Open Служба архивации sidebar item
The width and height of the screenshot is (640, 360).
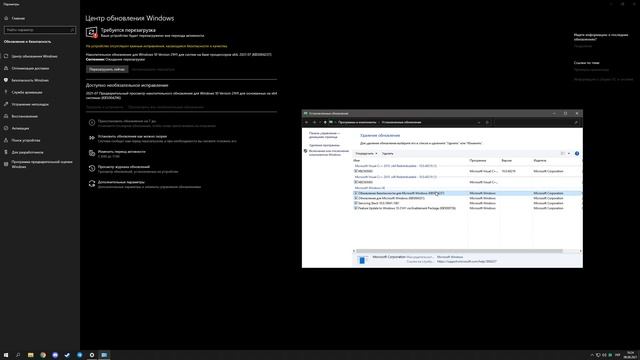pyautogui.click(x=27, y=92)
